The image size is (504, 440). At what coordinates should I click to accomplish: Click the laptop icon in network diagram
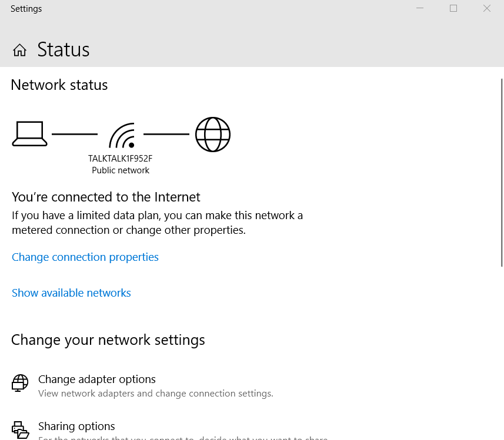[29, 134]
